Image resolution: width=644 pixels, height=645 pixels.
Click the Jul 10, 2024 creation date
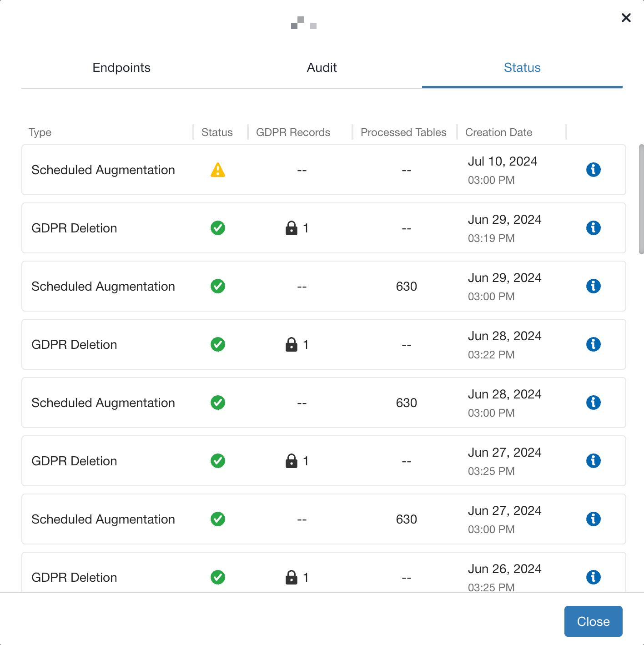pos(503,161)
